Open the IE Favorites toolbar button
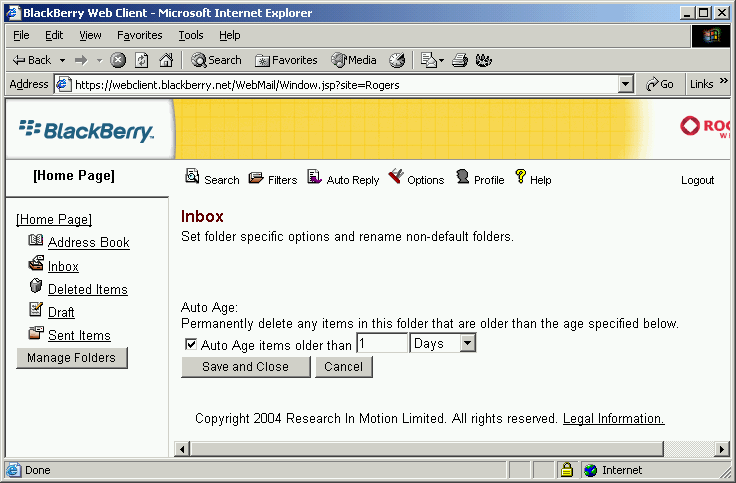 coord(286,60)
